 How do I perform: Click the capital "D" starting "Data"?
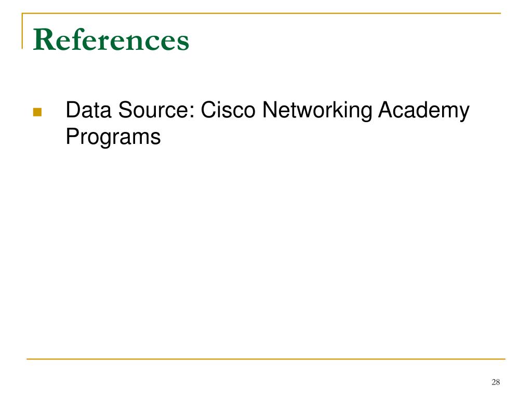click(73, 110)
